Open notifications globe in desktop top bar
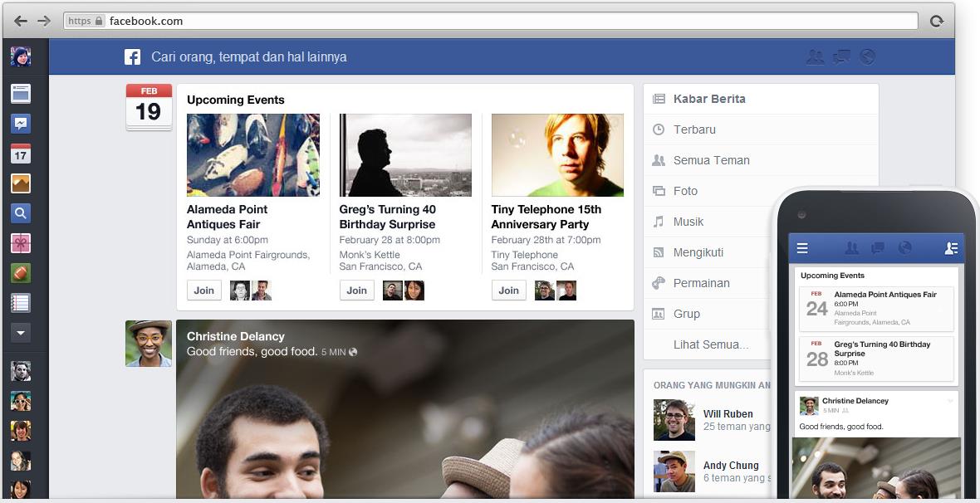The height and width of the screenshot is (503, 980). tap(867, 57)
